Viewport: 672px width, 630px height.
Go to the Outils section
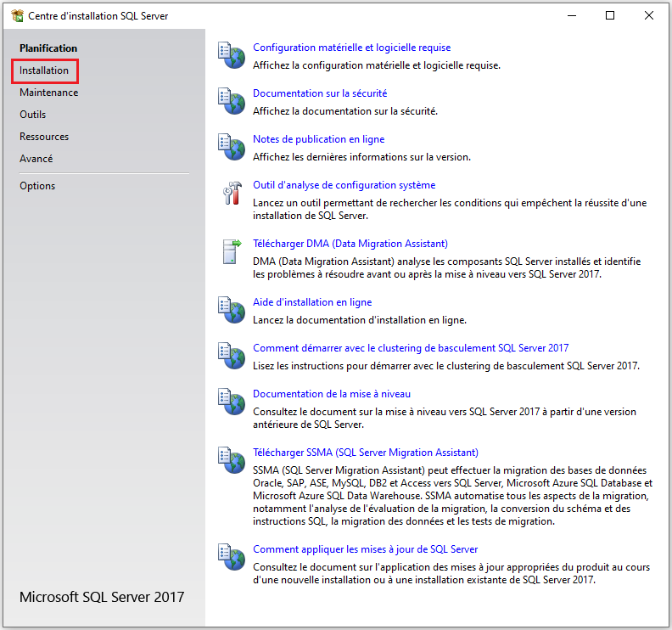(x=32, y=115)
